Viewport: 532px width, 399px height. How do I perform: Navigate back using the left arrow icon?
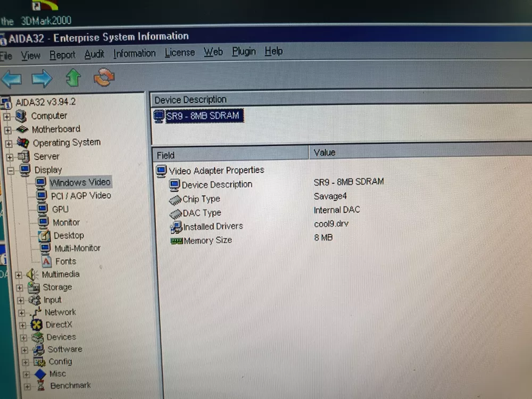12,78
